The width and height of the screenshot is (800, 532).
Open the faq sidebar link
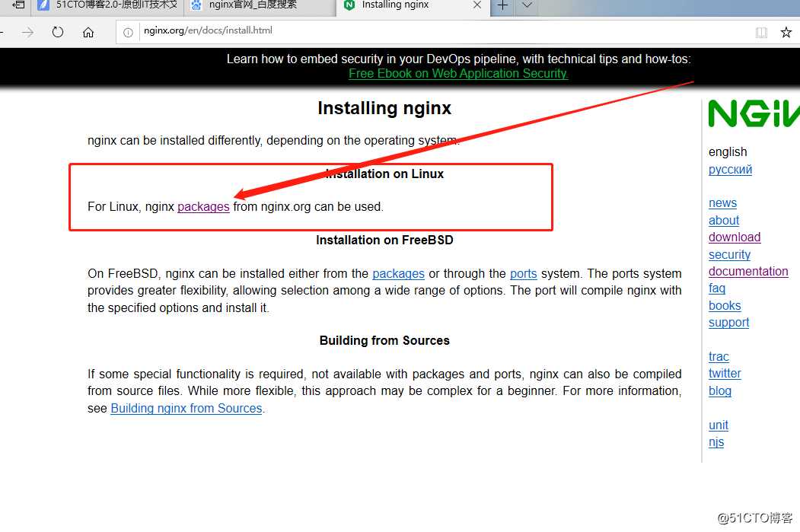click(717, 288)
